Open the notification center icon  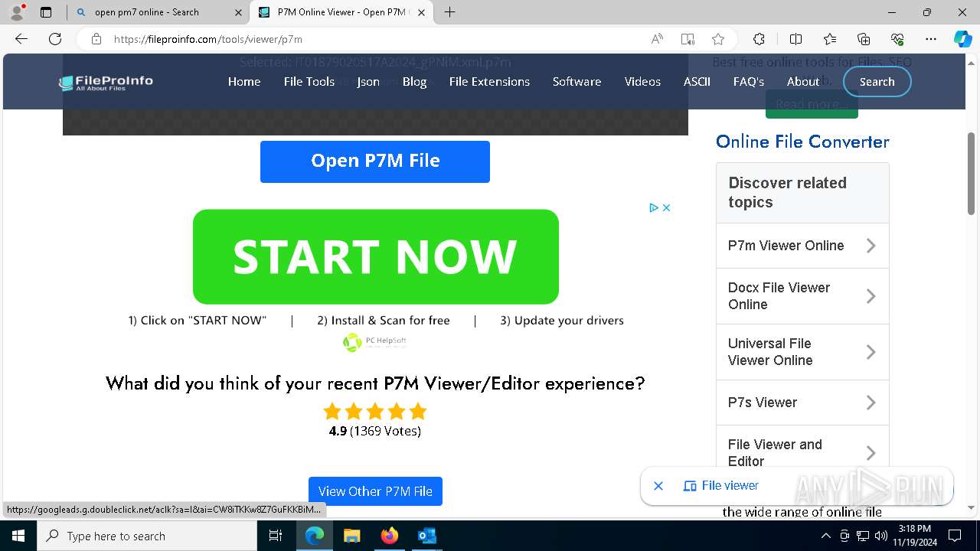coord(955,536)
